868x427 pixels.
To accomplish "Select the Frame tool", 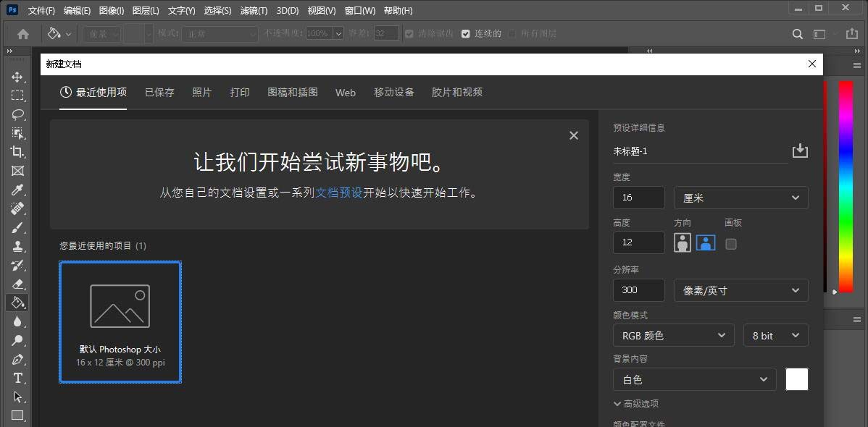I will 17,171.
